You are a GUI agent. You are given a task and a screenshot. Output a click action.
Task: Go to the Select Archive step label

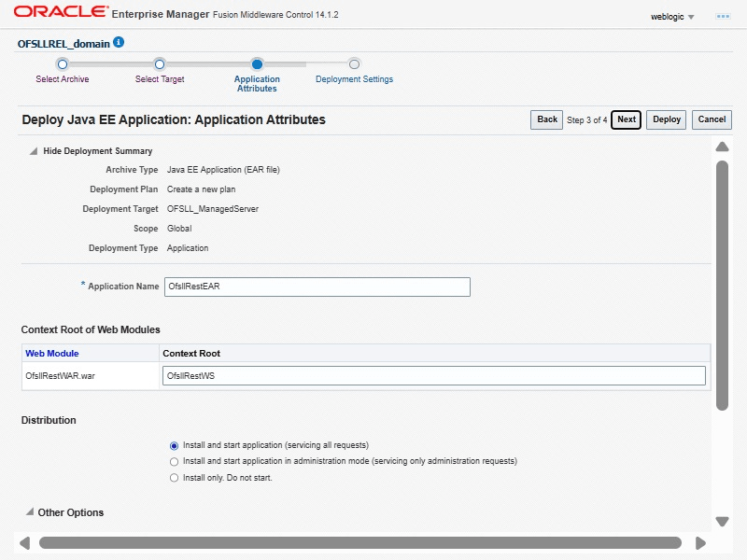coord(63,79)
